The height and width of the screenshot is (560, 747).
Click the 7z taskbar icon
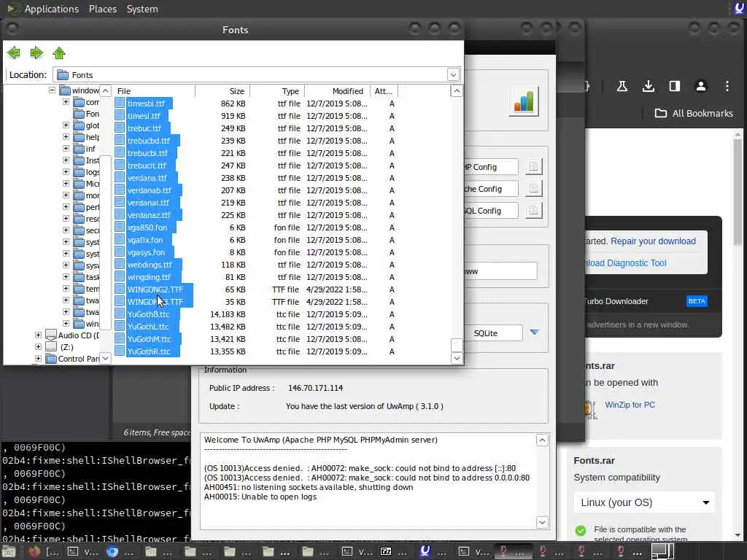click(x=386, y=552)
